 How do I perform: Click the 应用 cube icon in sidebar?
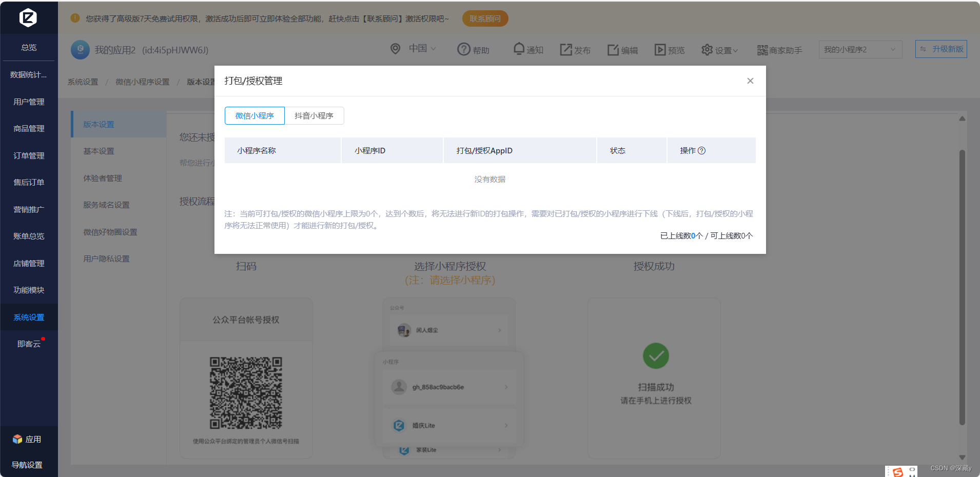[x=17, y=439]
